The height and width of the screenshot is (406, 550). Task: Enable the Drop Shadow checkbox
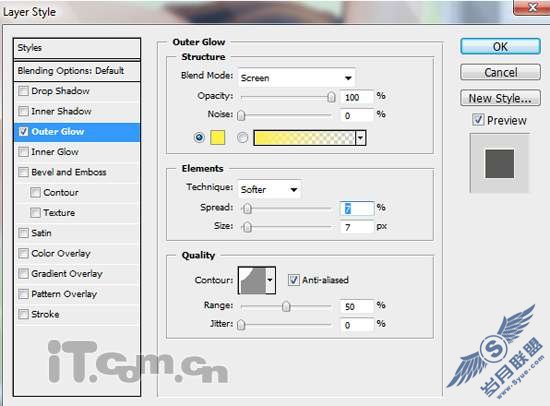tap(24, 91)
